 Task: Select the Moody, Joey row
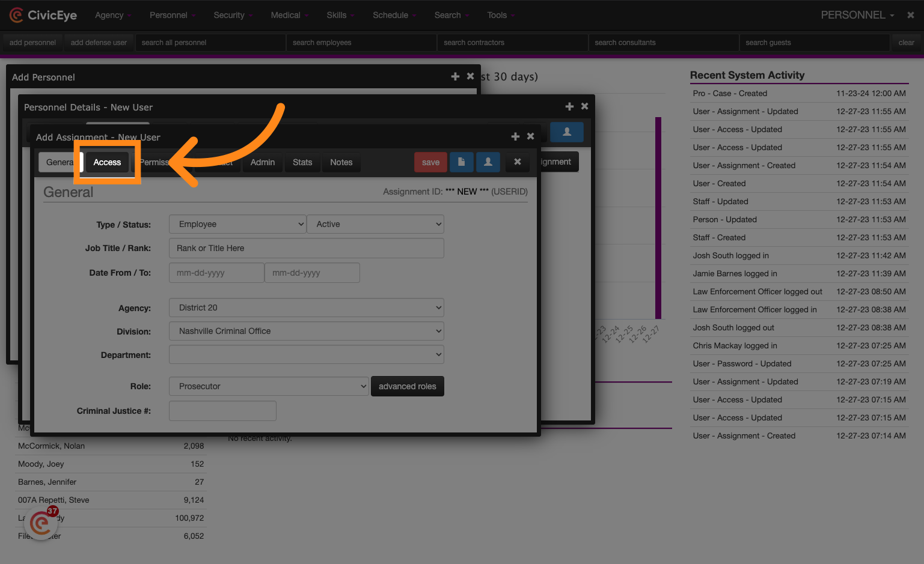pos(111,464)
